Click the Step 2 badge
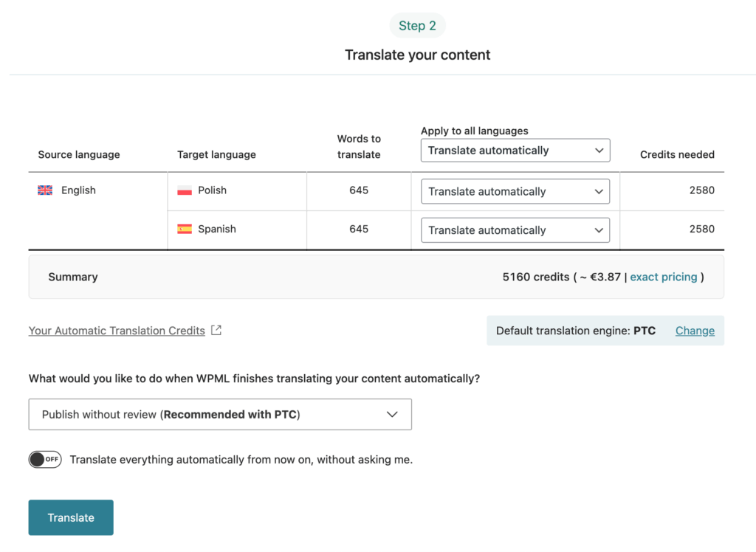This screenshot has width=756, height=552. [417, 24]
